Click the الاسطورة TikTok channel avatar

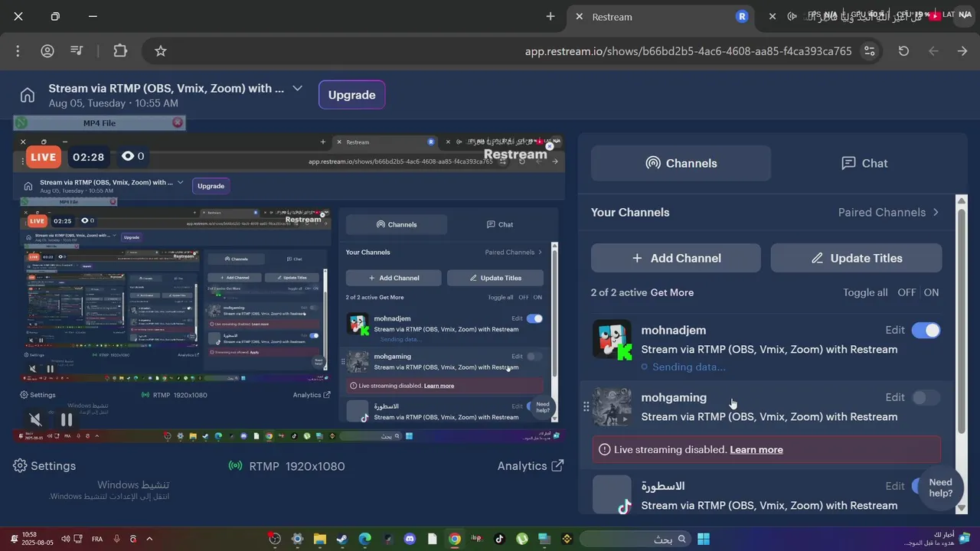click(x=612, y=495)
